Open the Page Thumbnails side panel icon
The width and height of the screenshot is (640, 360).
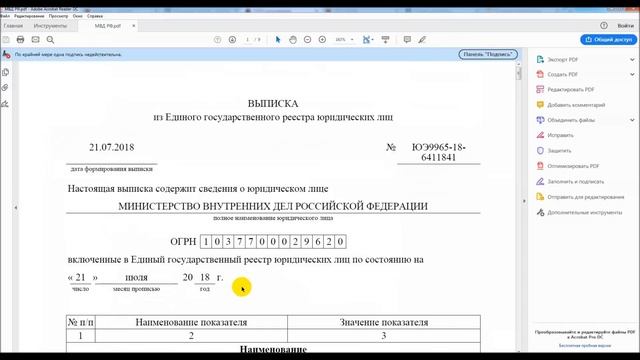click(x=6, y=72)
